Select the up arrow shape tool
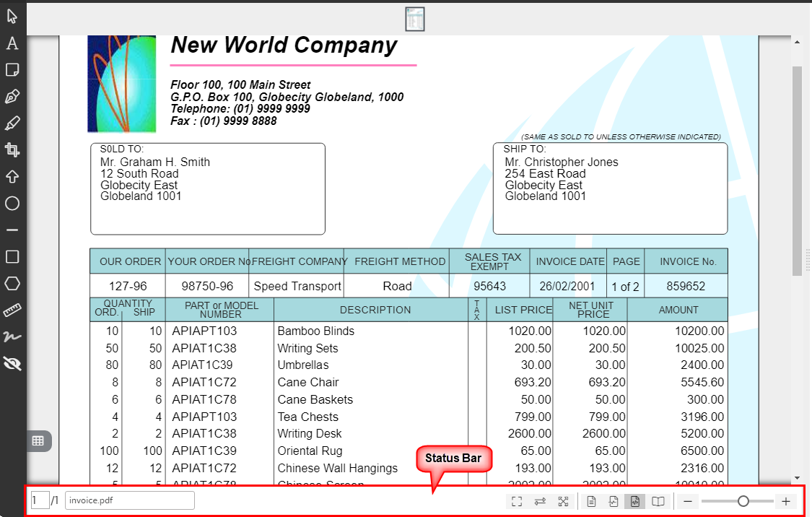The width and height of the screenshot is (812, 517). click(12, 177)
